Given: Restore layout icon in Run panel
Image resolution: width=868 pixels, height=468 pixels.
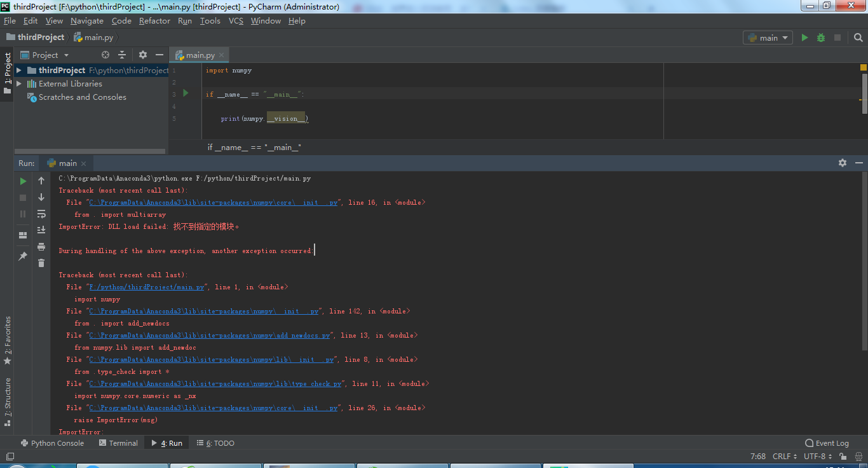Looking at the screenshot, I should coord(23,235).
